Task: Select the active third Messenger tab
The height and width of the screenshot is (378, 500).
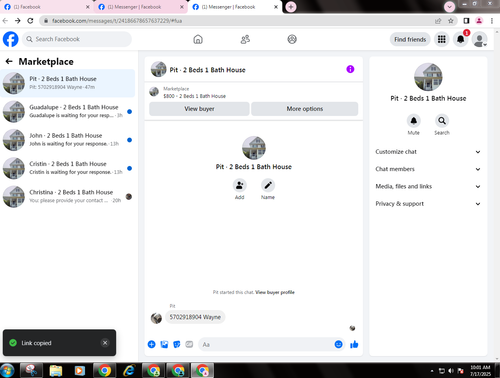Action: [235, 7]
